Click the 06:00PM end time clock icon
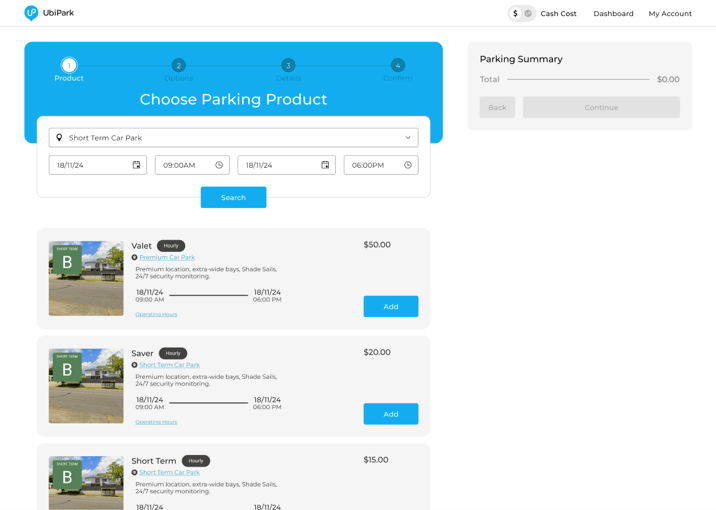The width and height of the screenshot is (716, 510). [408, 165]
